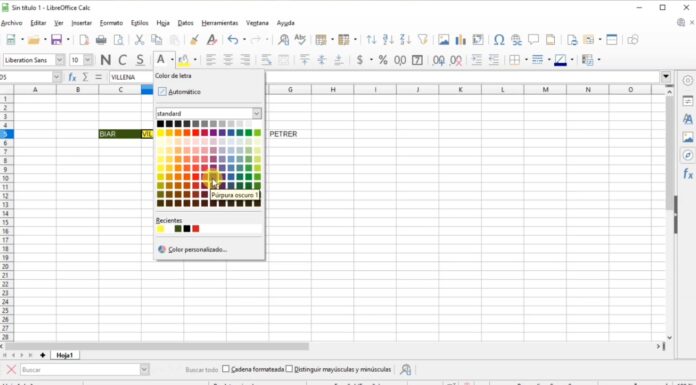Insert special character with Omega icon
Screen dimensions: 696x385
click(x=499, y=40)
